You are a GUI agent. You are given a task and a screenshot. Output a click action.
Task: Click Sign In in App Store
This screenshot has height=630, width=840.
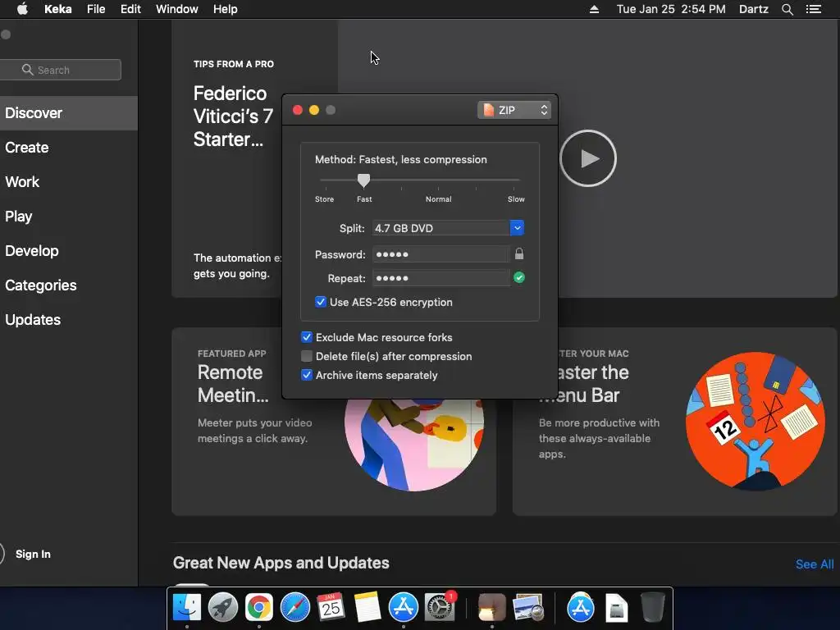pos(33,554)
